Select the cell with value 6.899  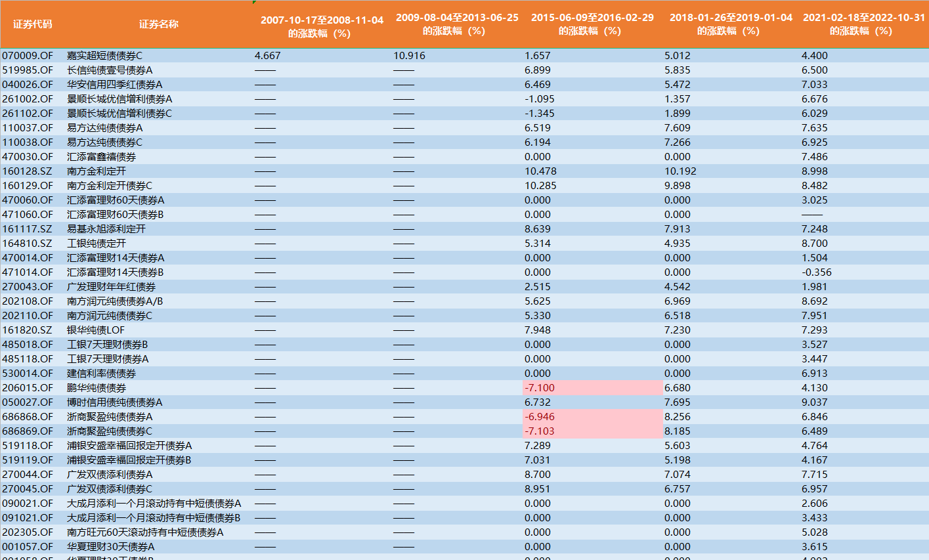click(x=538, y=70)
